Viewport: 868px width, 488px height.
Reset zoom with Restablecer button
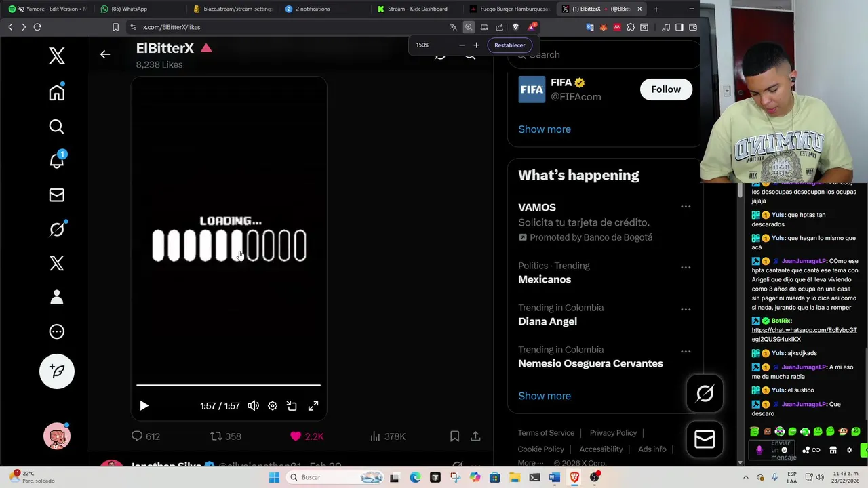(509, 45)
